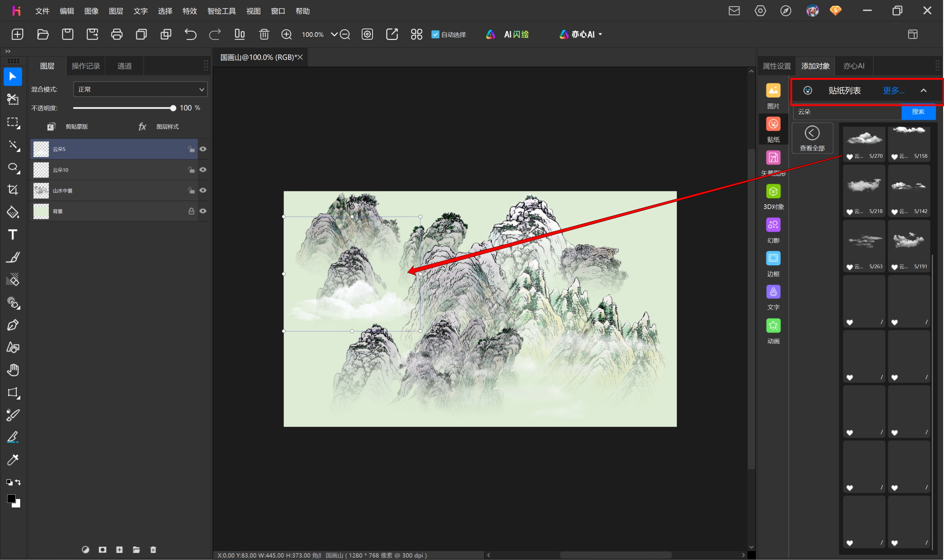
Task: Switch to the 通道 tab
Action: click(125, 66)
